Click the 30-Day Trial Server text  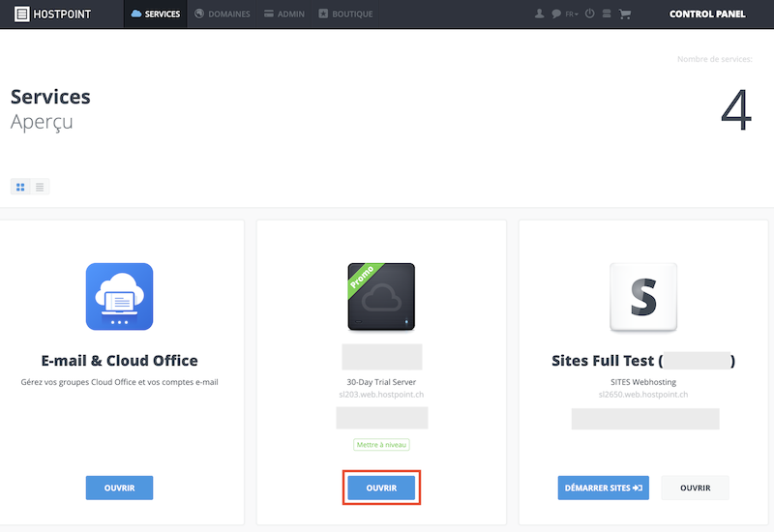[381, 382]
